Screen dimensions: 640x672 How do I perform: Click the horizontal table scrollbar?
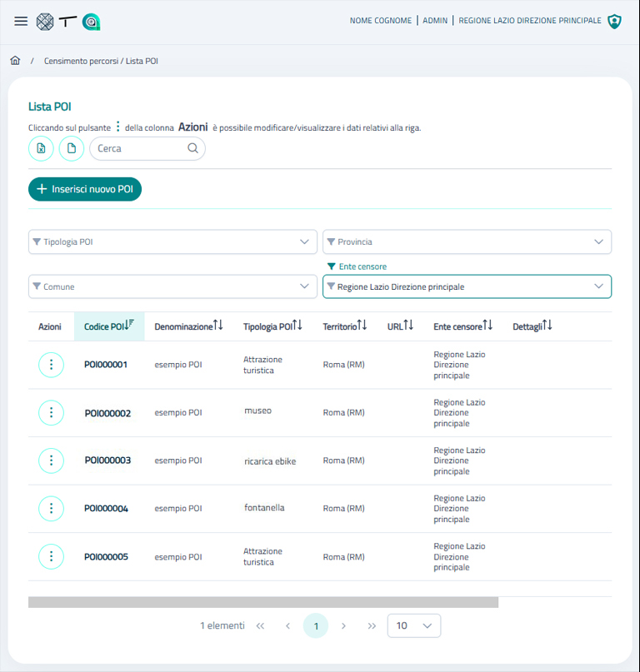click(x=262, y=602)
